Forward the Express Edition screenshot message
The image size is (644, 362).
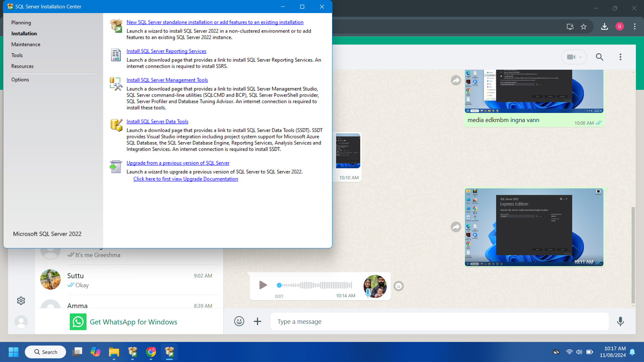[x=456, y=227]
